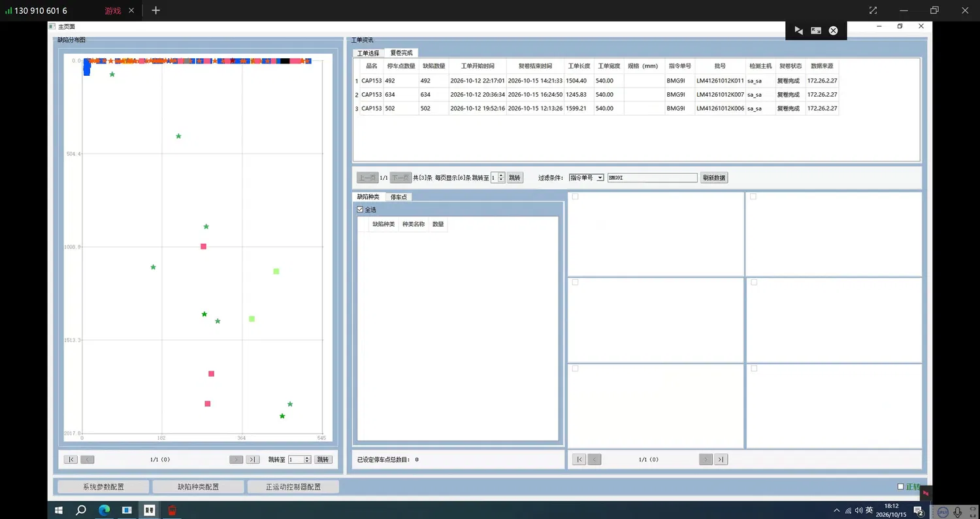Close the floating overlay toolbar
This screenshot has width=980, height=519.
click(x=833, y=31)
